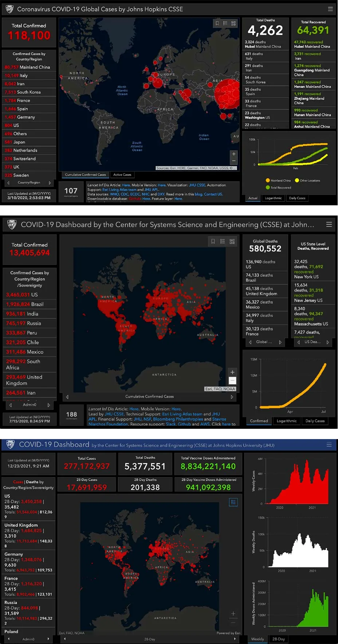Screen dimensions: 338x644
Task: Click left arrow of US Dea... pager
Action: 299,342
